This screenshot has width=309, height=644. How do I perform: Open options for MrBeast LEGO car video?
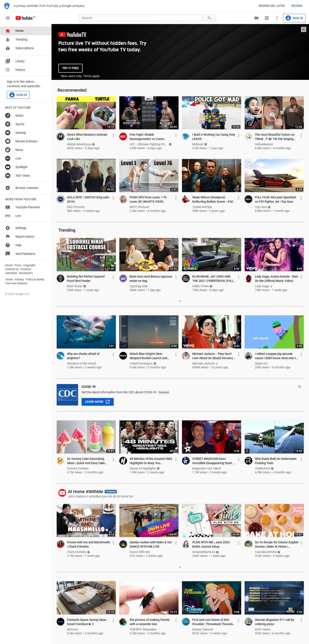point(239,135)
